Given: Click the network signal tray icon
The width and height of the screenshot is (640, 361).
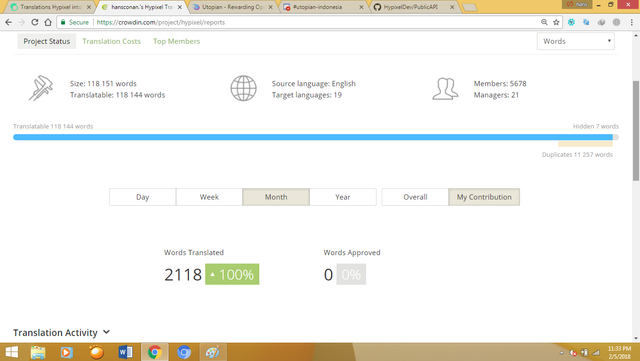Looking at the screenshot, I should click(596, 352).
